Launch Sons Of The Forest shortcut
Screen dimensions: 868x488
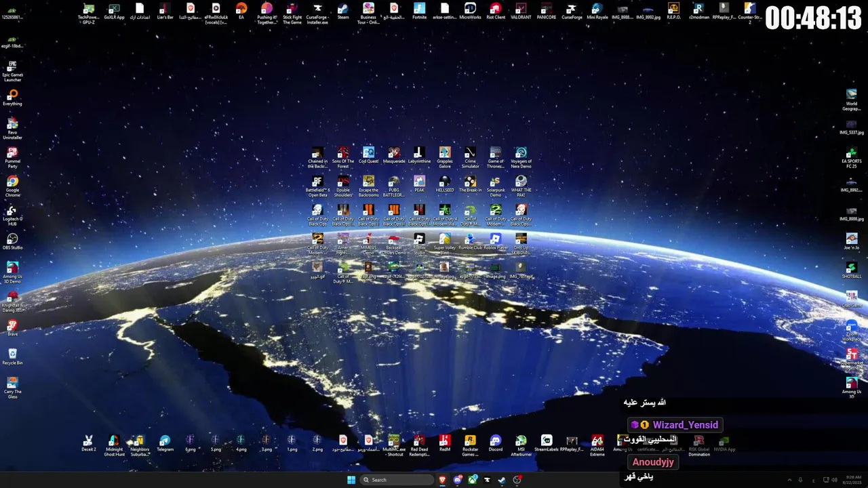coord(343,158)
